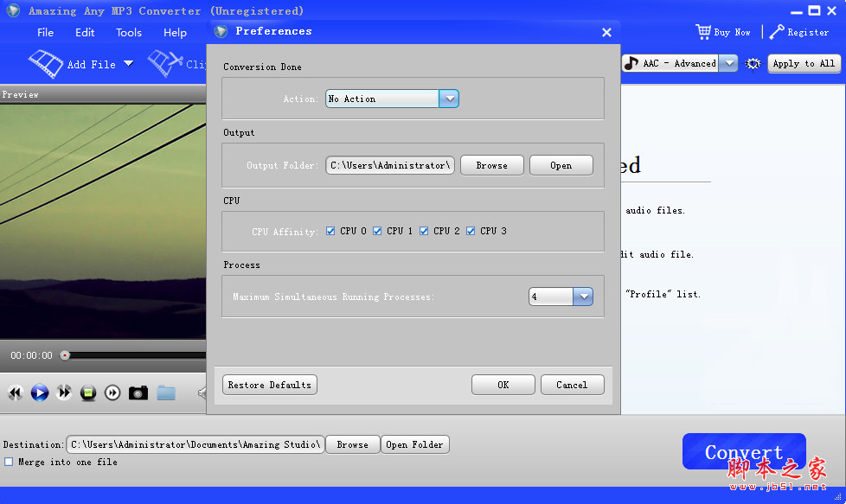This screenshot has height=504, width=846.
Task: Click the Buy Now link text
Action: [732, 32]
